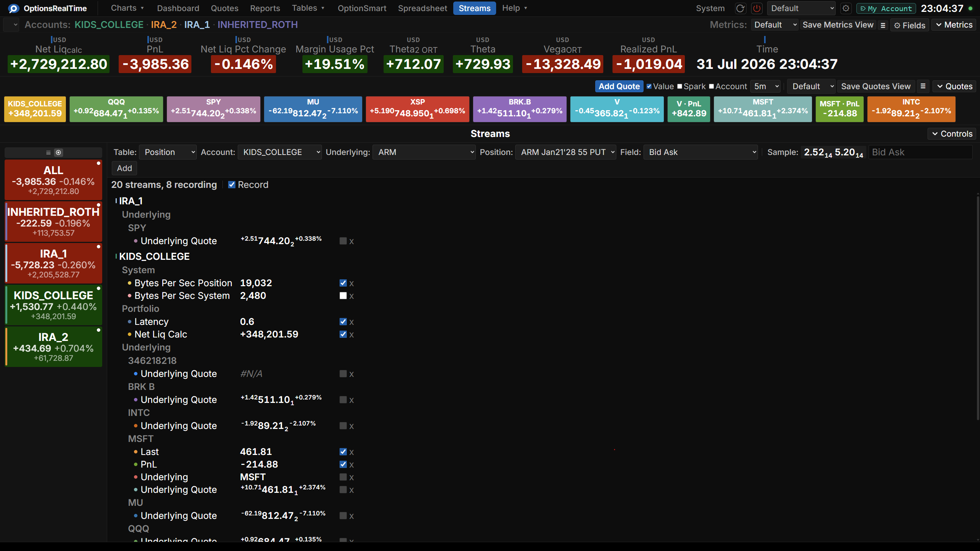The width and height of the screenshot is (980, 551).
Task: Open the Position dropdown ARM Jan21'28 55 PUT
Action: click(566, 152)
